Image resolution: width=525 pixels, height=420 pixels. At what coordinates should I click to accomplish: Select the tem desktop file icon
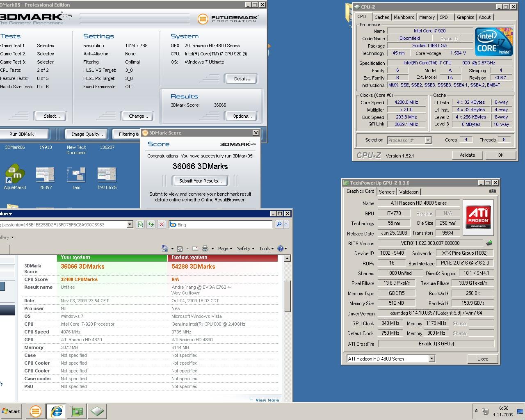pos(76,178)
